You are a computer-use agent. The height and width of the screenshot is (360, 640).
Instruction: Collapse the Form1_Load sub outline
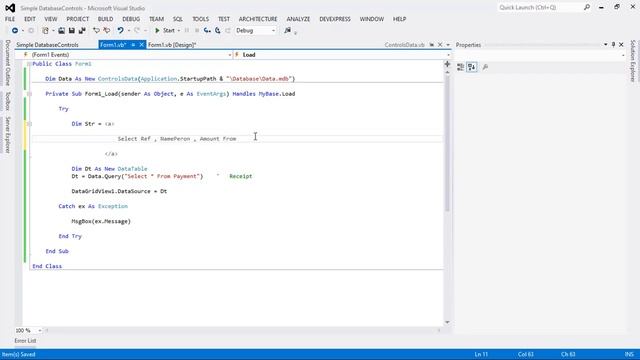(29, 94)
